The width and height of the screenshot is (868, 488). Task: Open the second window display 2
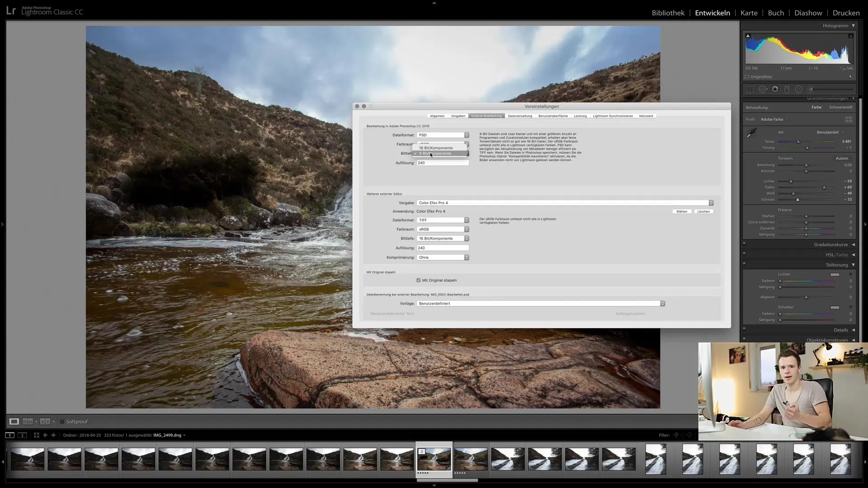click(22, 435)
